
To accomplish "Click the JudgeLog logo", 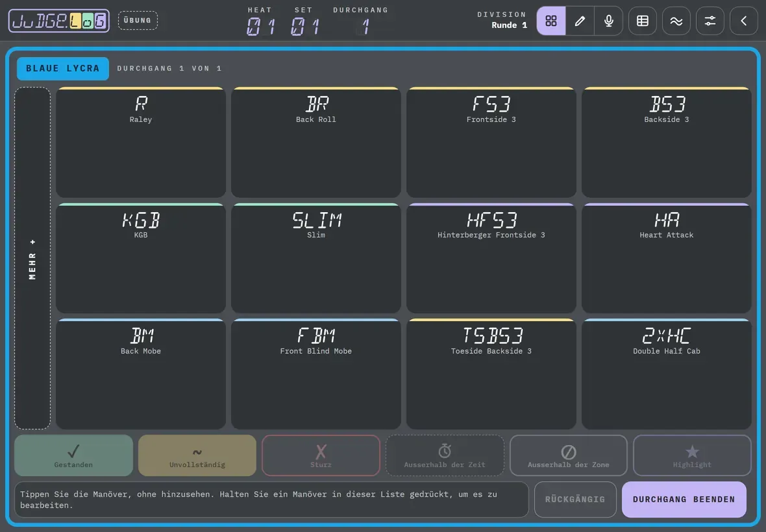I will click(59, 21).
